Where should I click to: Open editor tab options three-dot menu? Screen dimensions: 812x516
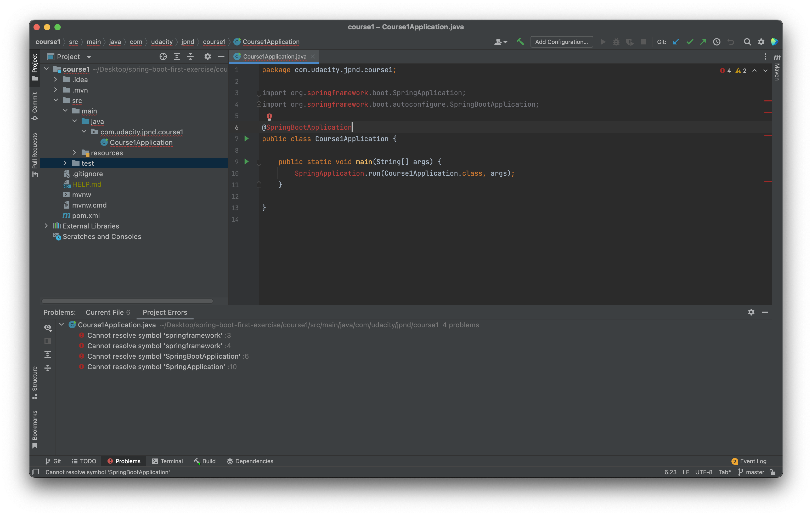[x=765, y=57]
